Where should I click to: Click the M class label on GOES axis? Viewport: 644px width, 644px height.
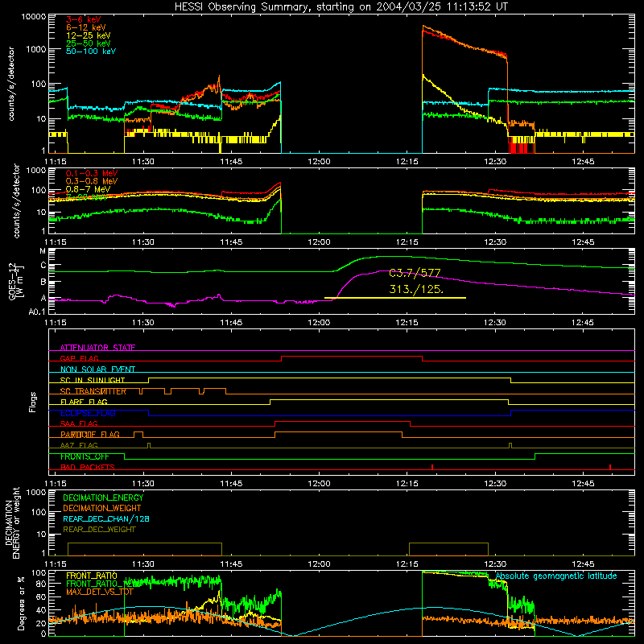tap(43, 251)
